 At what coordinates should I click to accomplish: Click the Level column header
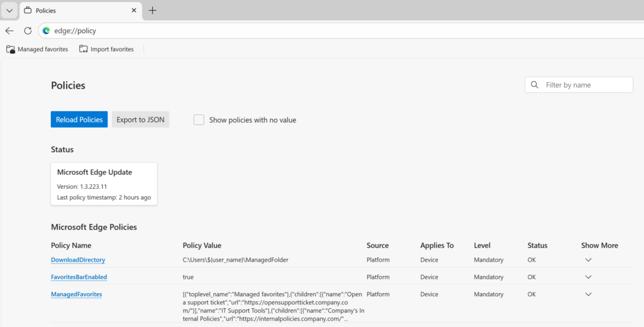(x=482, y=245)
